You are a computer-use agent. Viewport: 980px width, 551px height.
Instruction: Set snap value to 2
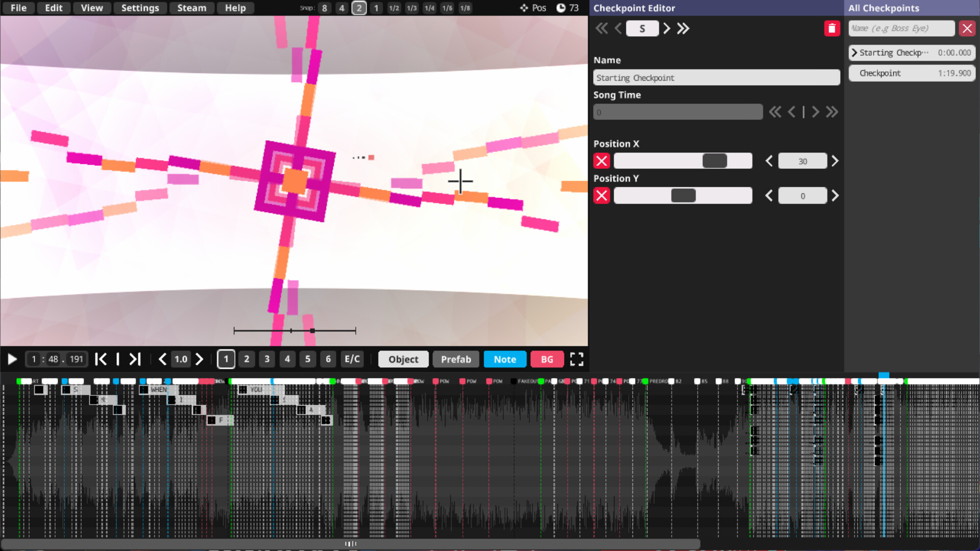pyautogui.click(x=359, y=8)
